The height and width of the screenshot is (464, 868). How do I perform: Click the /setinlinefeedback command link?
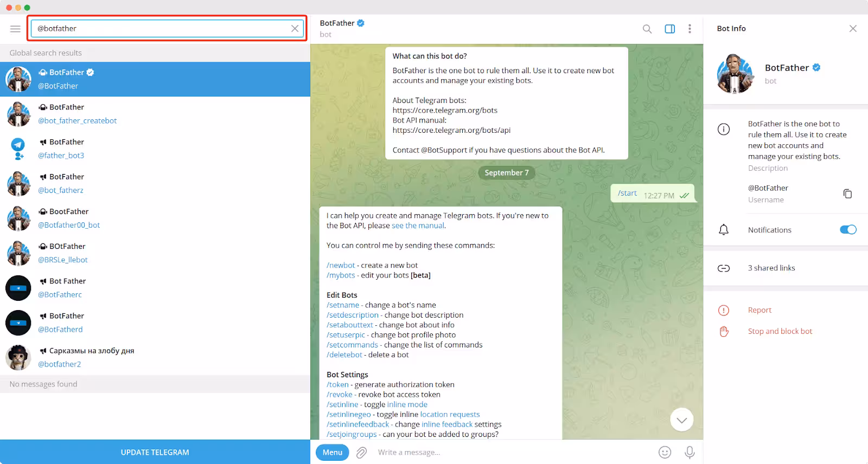point(358,424)
